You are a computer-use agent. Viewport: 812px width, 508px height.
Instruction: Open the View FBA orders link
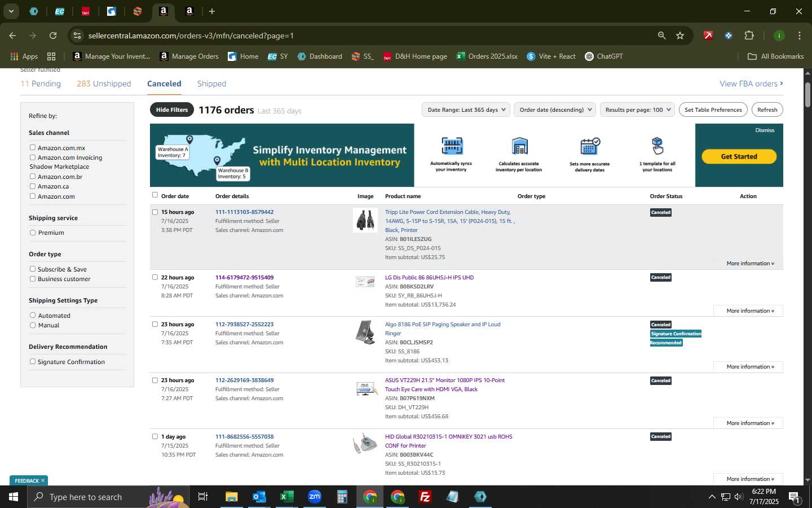pos(751,84)
